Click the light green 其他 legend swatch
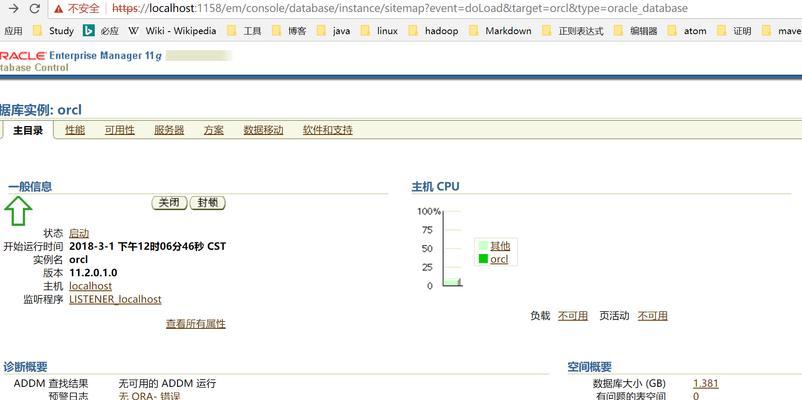Screen dimensions: 802x400 [x=483, y=246]
